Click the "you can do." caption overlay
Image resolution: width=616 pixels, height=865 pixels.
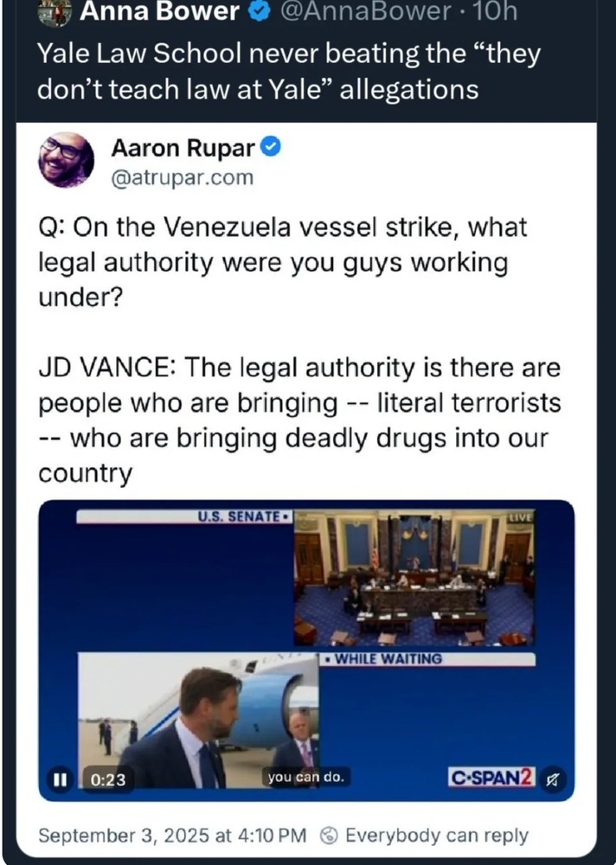point(305,778)
